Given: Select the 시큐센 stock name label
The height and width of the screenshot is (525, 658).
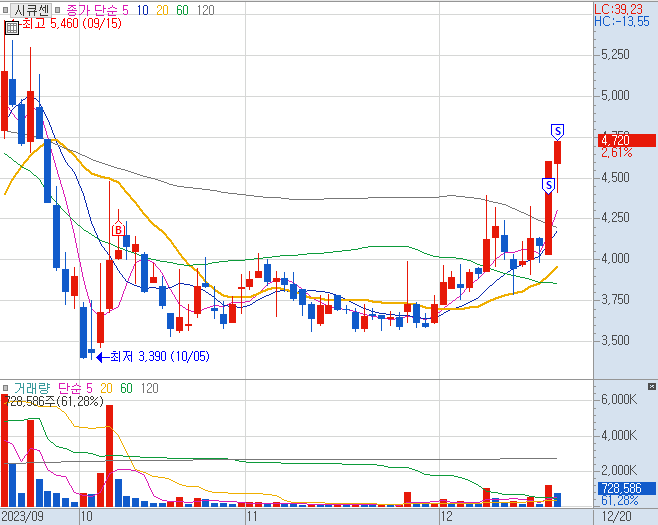Looking at the screenshot, I should tap(31, 10).
